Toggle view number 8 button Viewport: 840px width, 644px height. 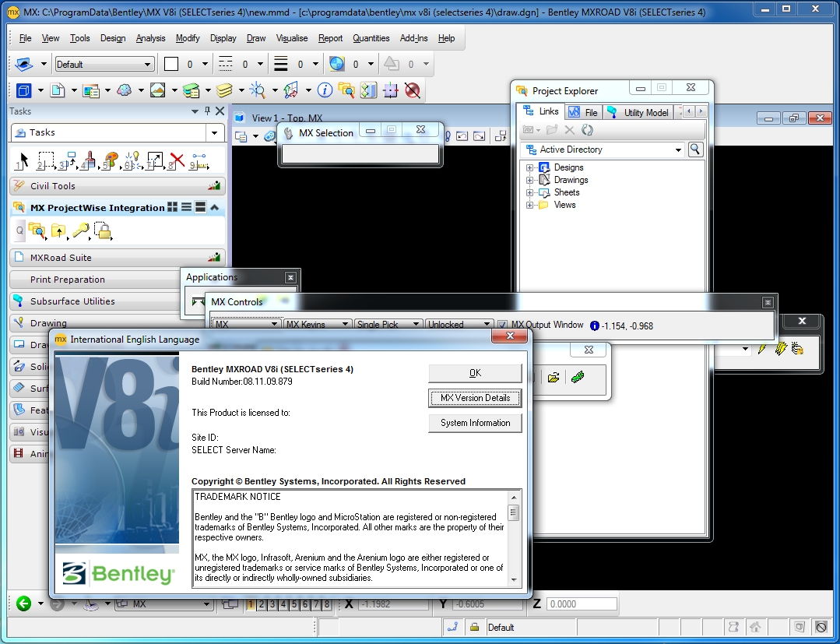327,604
